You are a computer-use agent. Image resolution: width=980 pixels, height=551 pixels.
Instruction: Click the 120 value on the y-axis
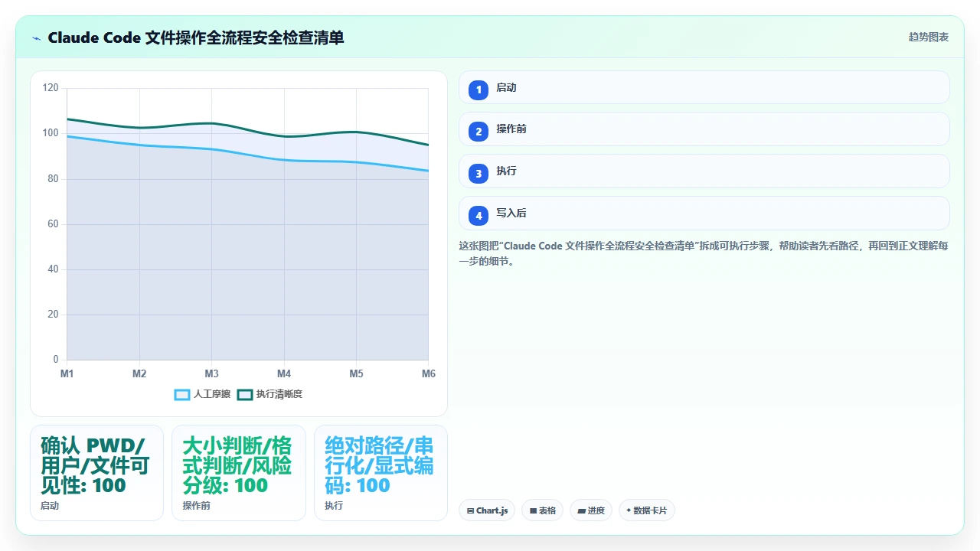click(51, 88)
